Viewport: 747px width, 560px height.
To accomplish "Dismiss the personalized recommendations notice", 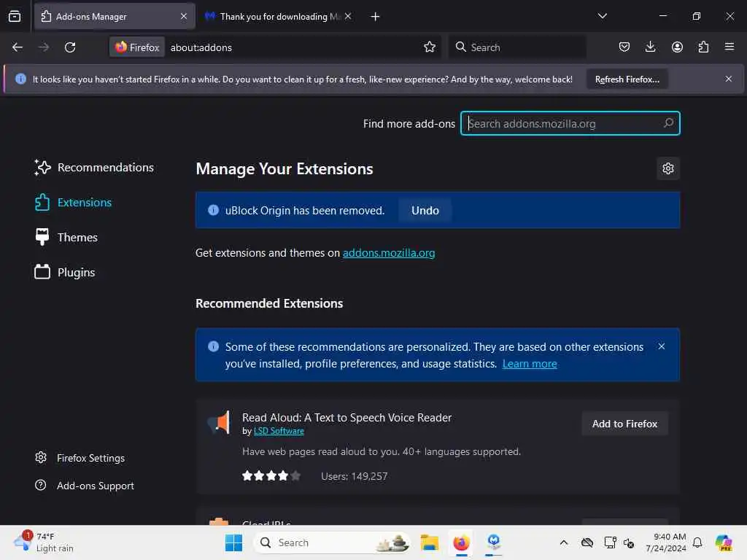I will 661,346.
